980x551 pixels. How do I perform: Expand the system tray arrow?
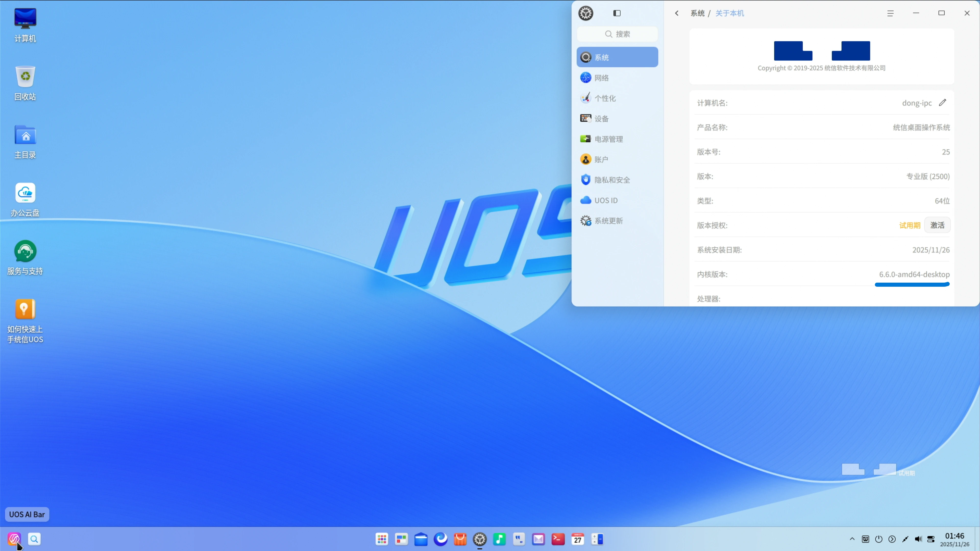(852, 539)
